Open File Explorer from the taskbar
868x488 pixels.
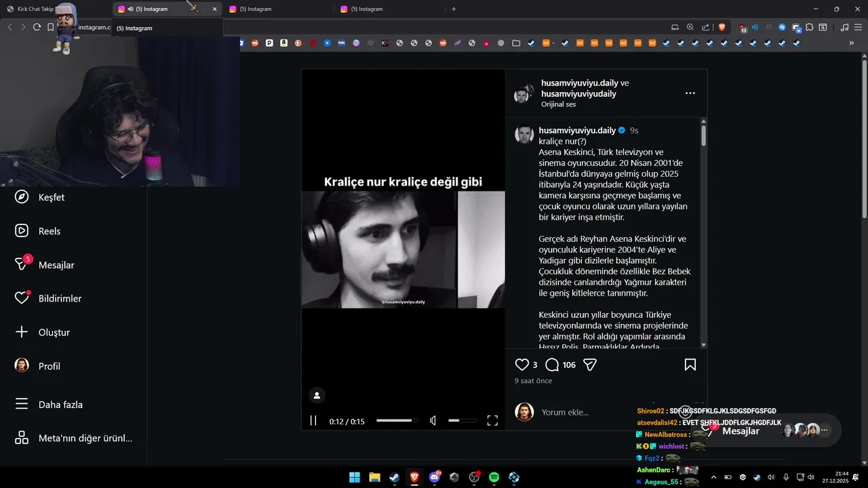[x=374, y=477]
